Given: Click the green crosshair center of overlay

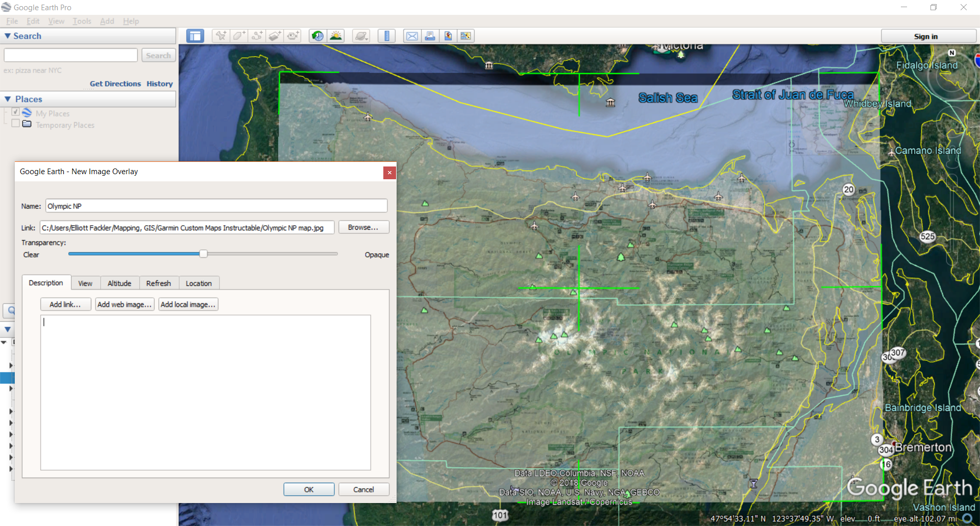Looking at the screenshot, I should 579,288.
